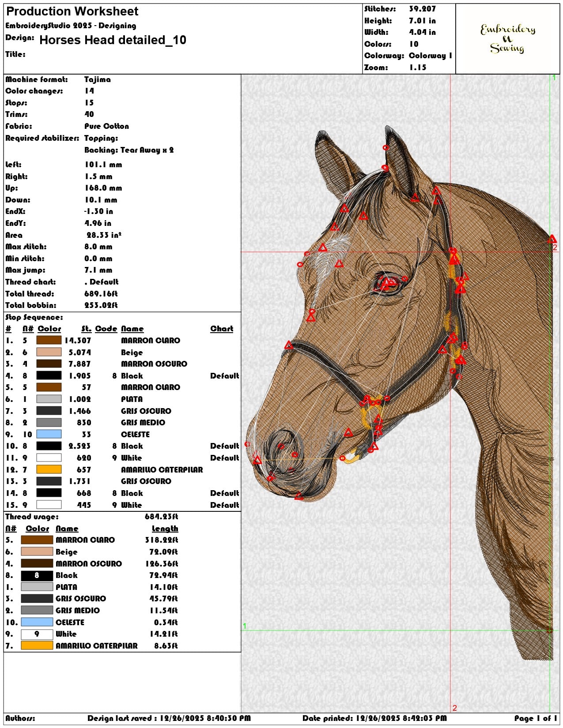Image resolution: width=563 pixels, height=728 pixels.
Task: Click the Total thread value 689.16ft
Action: 101,294
